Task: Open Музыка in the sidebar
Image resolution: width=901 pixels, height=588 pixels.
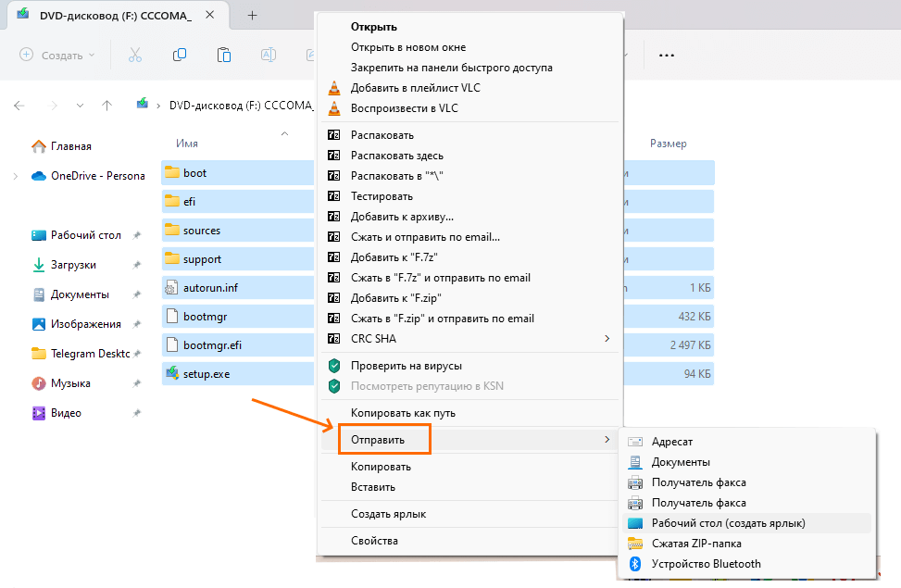Action: click(x=61, y=383)
